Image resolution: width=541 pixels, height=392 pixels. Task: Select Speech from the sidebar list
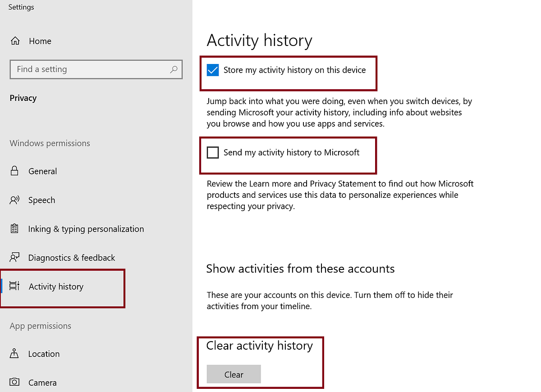pos(41,200)
